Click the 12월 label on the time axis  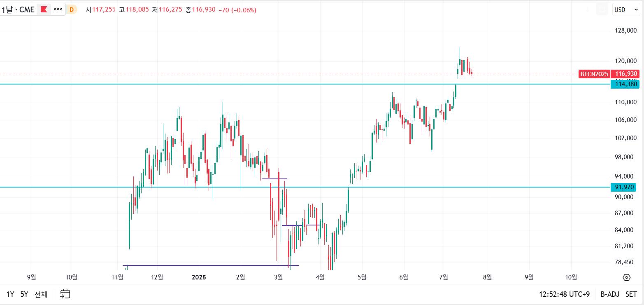pos(157,277)
